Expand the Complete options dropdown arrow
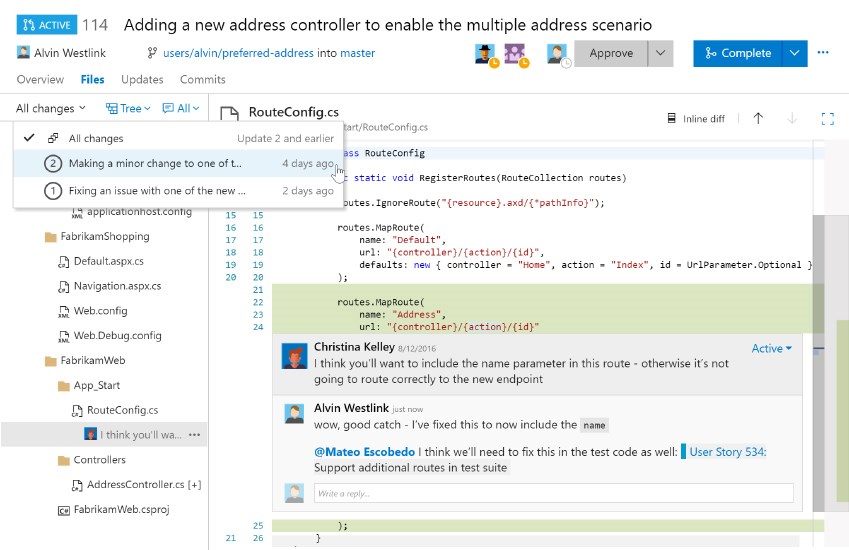Viewport: 849px width, 550px height. pos(794,53)
